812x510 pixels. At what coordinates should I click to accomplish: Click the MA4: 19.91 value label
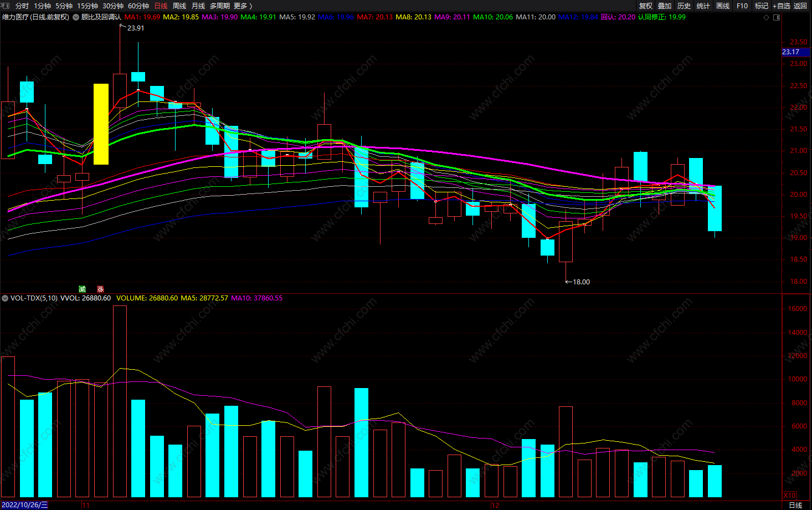click(x=259, y=17)
